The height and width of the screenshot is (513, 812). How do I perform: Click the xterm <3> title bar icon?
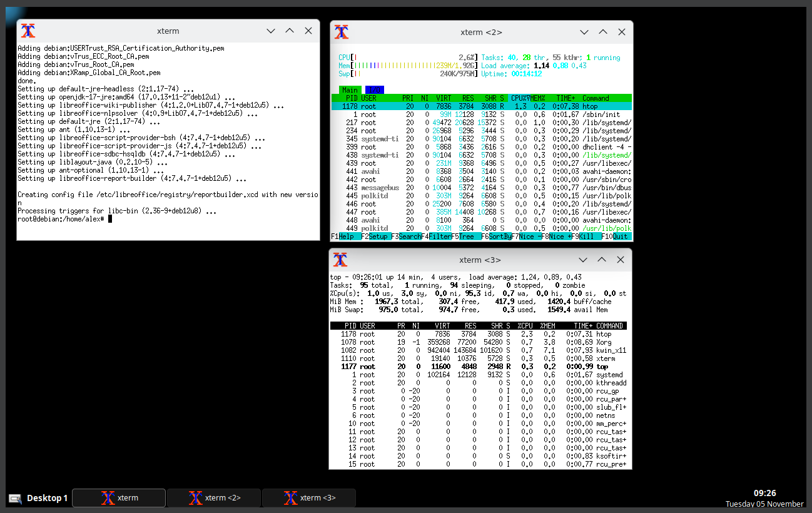pyautogui.click(x=341, y=260)
